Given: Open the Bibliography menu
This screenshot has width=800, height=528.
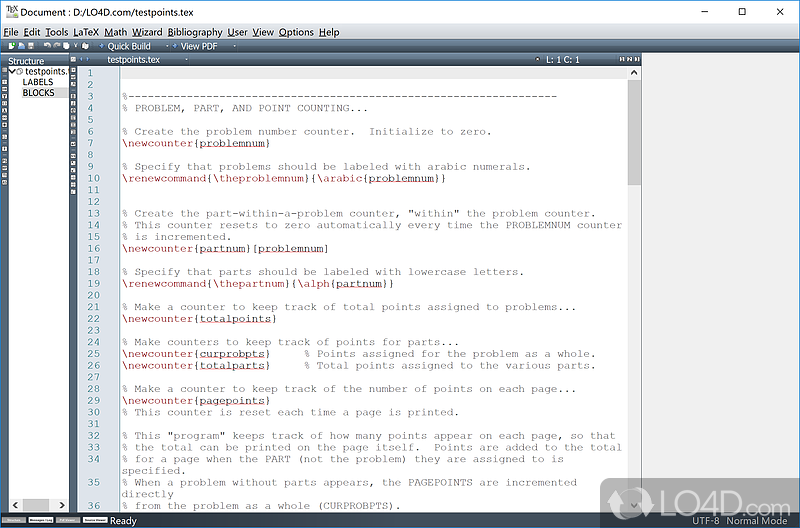Looking at the screenshot, I should click(195, 32).
